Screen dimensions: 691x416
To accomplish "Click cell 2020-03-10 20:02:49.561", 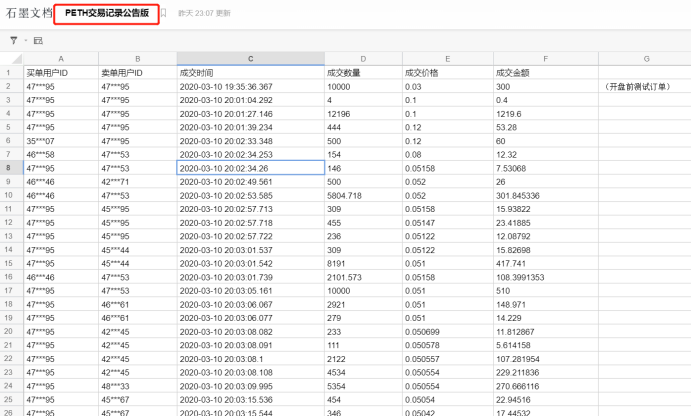I will pos(251,182).
